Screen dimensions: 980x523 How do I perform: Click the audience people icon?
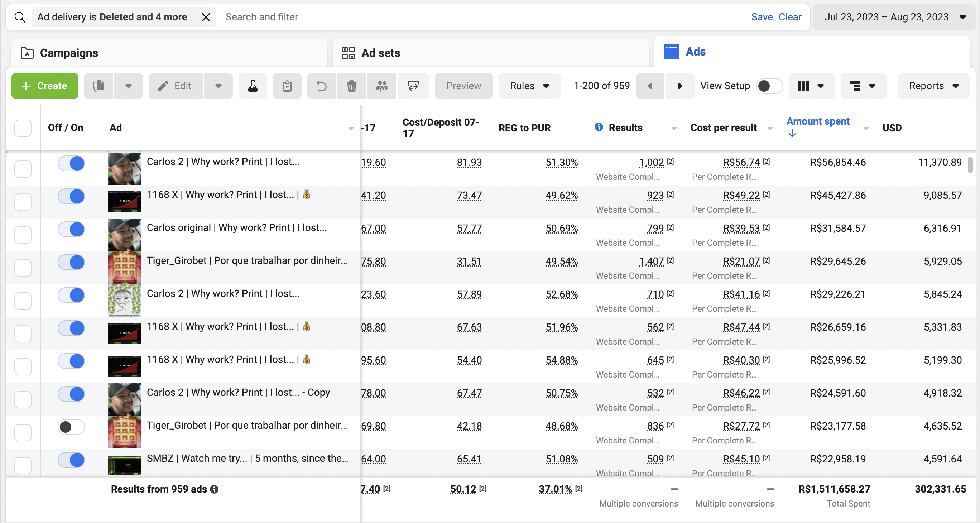[381, 86]
